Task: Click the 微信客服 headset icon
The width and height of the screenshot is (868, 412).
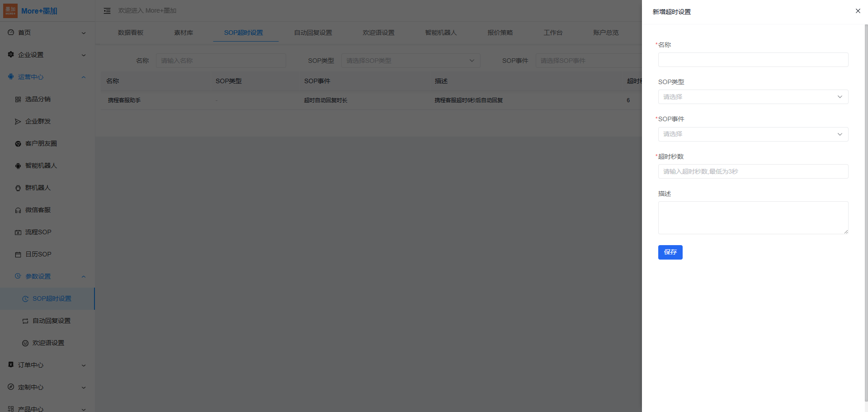Action: tap(18, 210)
